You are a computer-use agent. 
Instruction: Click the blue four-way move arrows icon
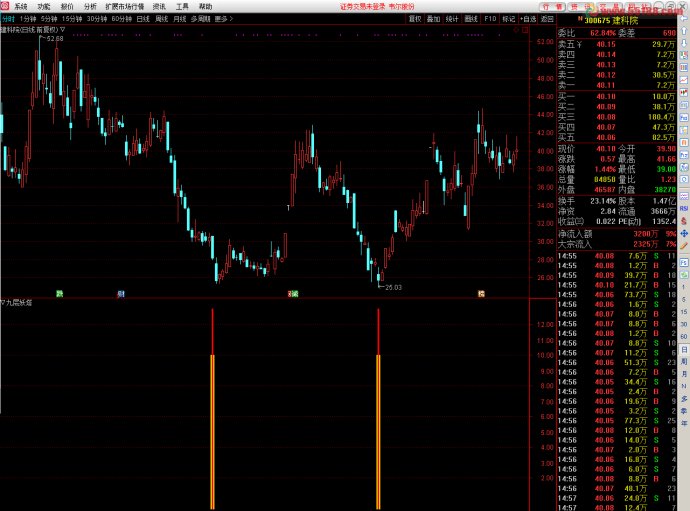pos(684,233)
